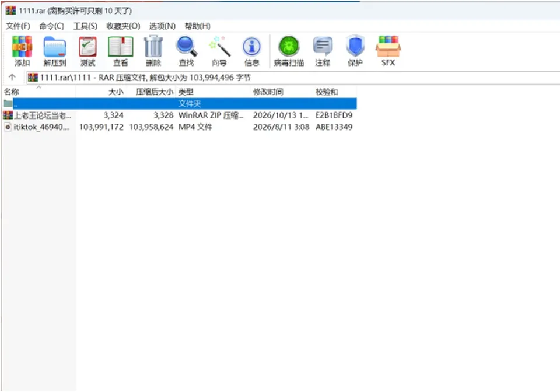The height and width of the screenshot is (392, 560).
Task: Open the 查找 (Find) magnifier tool
Action: click(x=186, y=51)
